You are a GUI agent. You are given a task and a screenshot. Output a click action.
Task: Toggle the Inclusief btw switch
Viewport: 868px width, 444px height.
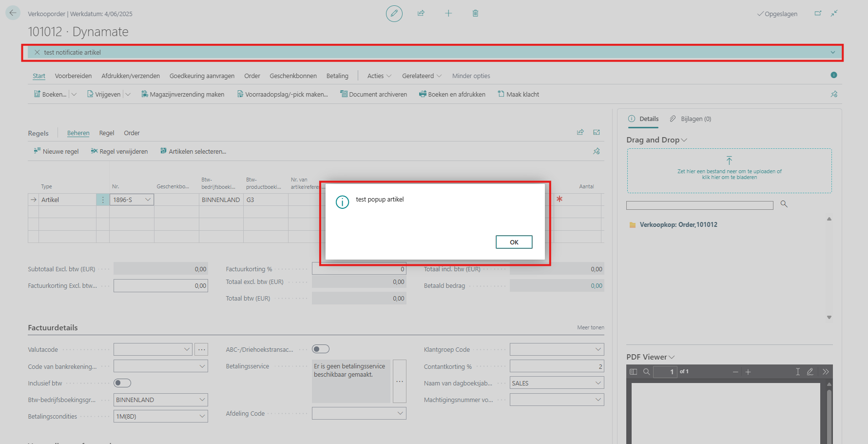coord(122,383)
